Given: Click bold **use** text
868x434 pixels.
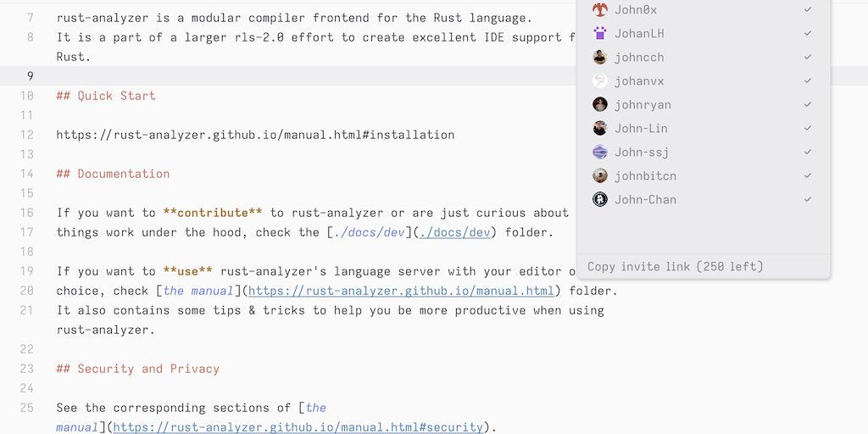Looking at the screenshot, I should point(187,271).
